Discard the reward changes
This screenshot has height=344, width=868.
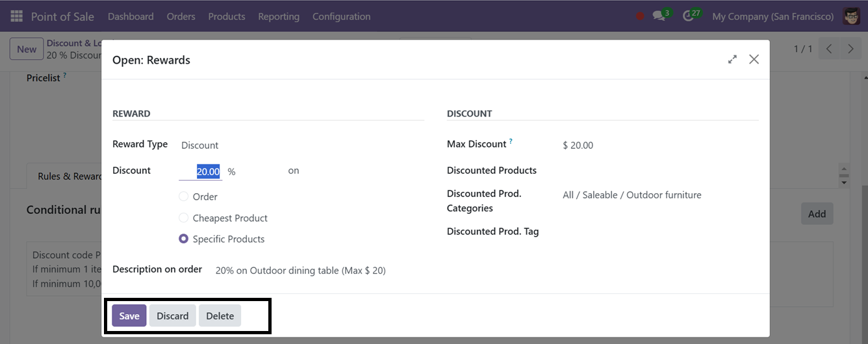[x=172, y=315]
